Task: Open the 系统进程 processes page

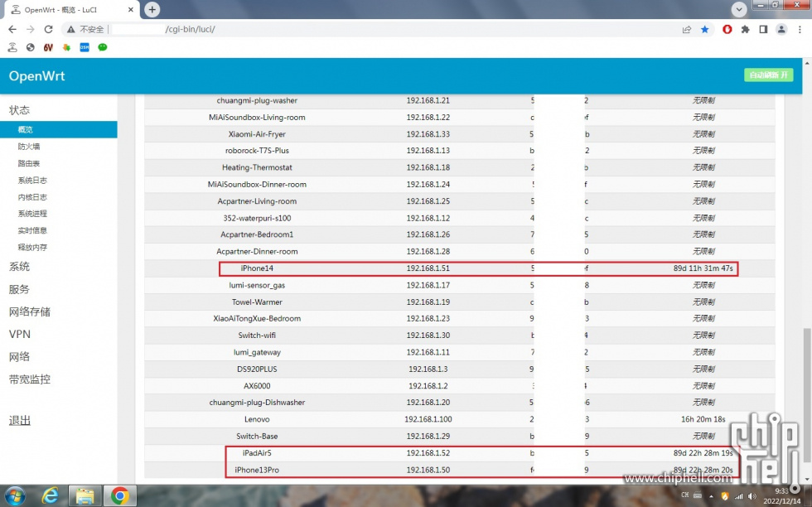Action: click(32, 214)
